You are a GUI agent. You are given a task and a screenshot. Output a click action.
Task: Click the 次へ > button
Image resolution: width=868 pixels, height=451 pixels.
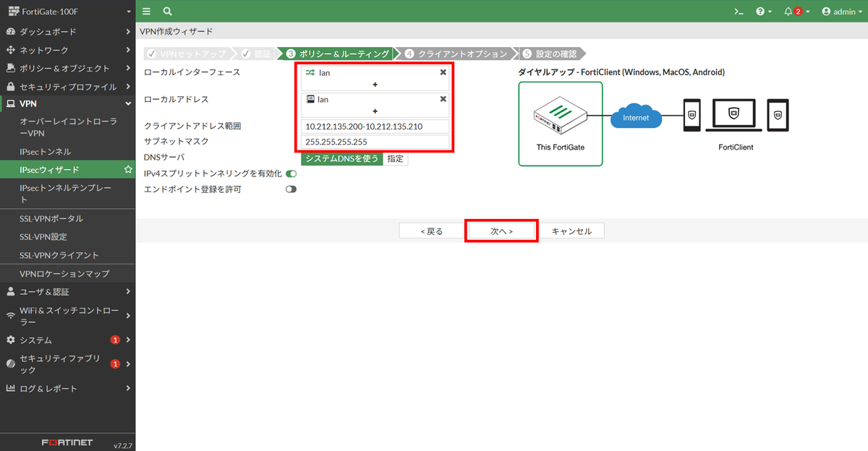point(501,231)
